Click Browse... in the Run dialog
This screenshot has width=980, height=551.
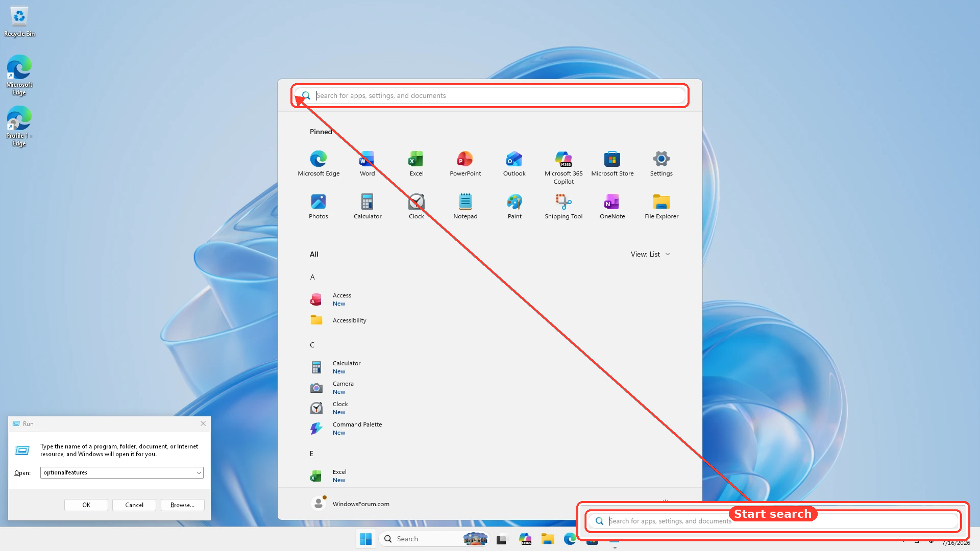tap(183, 505)
